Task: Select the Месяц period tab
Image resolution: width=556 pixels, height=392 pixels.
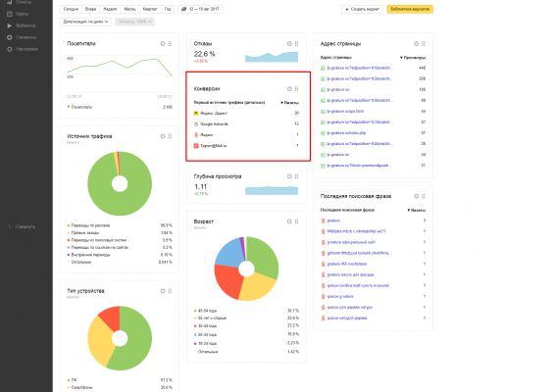Action: pos(129,9)
